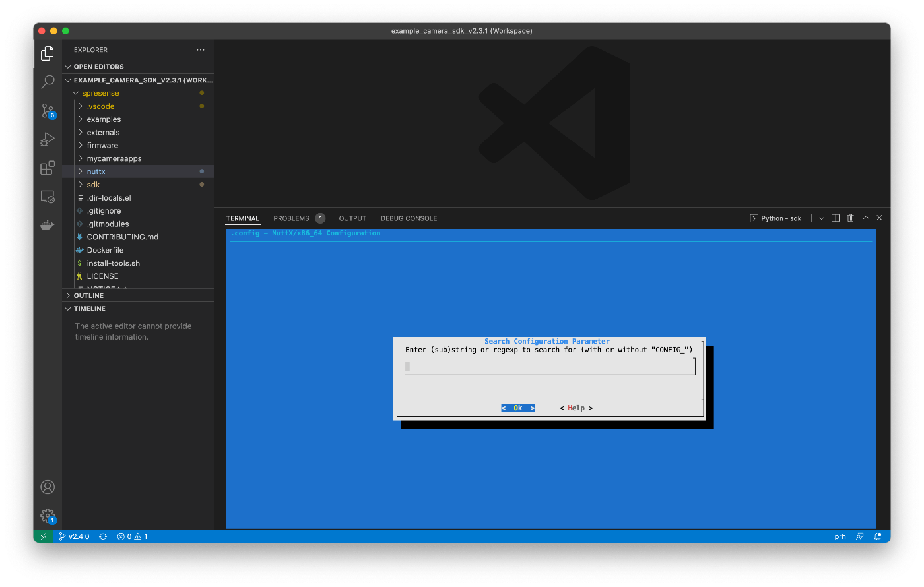Open Explorer more actions ellipsis
This screenshot has width=924, height=587.
(x=201, y=50)
